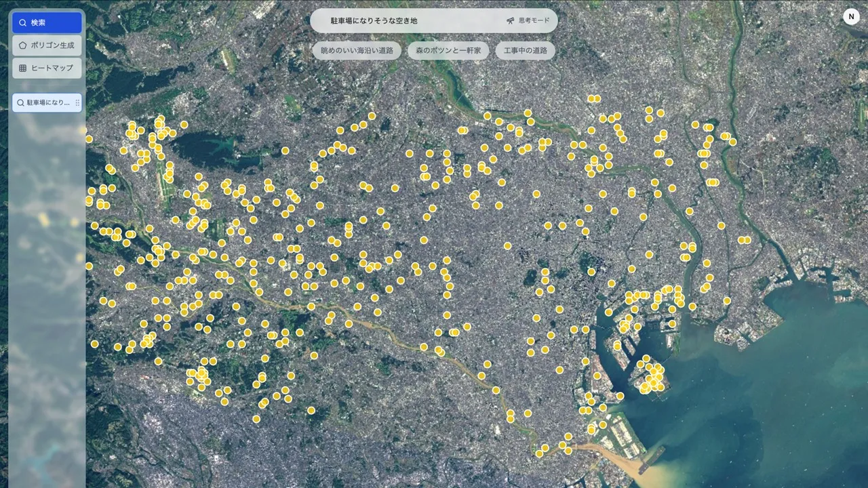Click the search field with 駐車場になりそうな空き地

407,20
